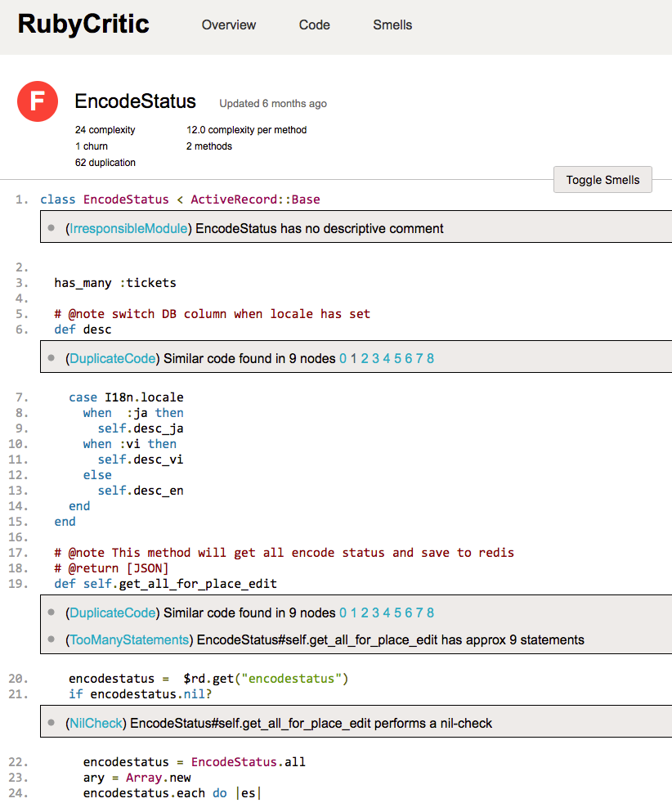Image resolution: width=672 pixels, height=803 pixels.
Task: Click the bullet icon beside NilCheck smell
Action: coord(52,721)
